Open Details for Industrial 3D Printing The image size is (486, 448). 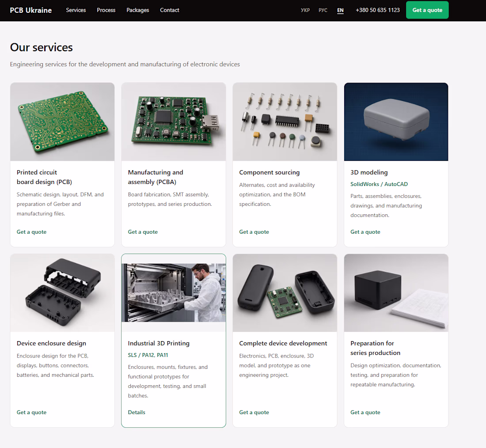coord(137,412)
